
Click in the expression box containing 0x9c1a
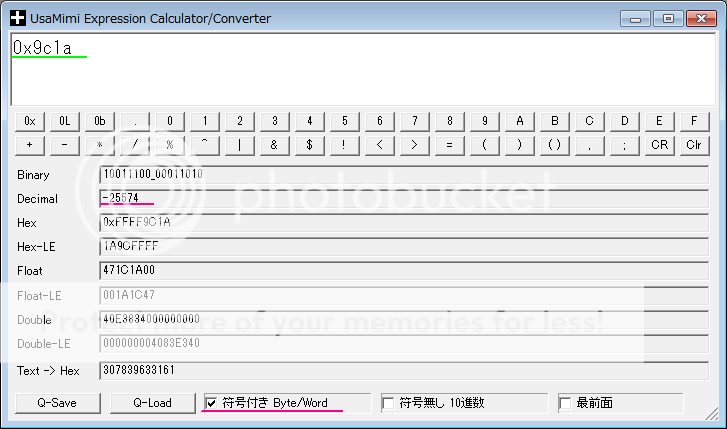tap(363, 69)
